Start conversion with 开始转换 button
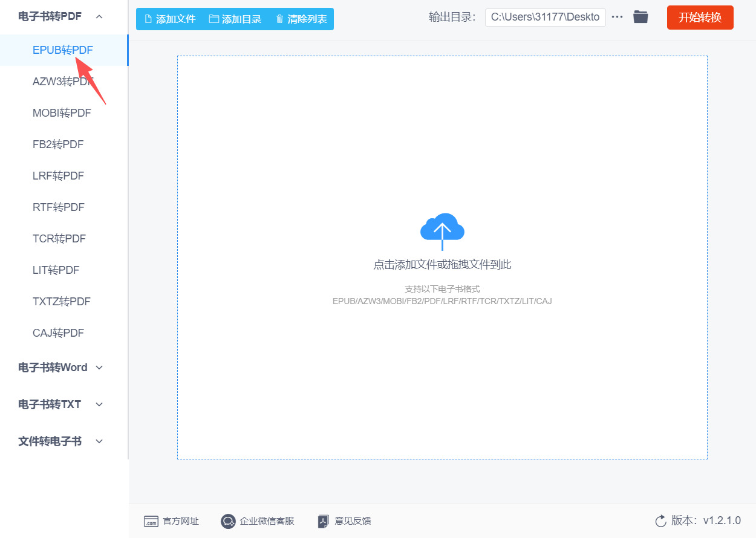The height and width of the screenshot is (538, 756). click(700, 18)
